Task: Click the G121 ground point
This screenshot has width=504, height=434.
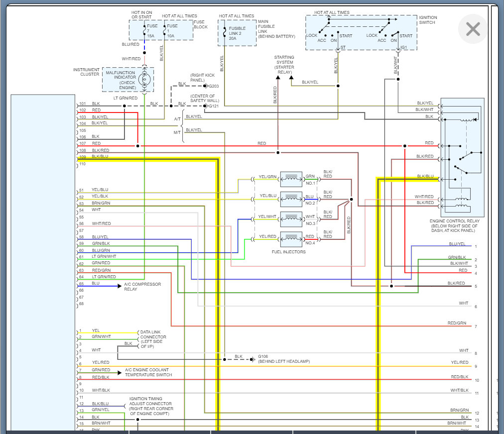Action: (206, 106)
